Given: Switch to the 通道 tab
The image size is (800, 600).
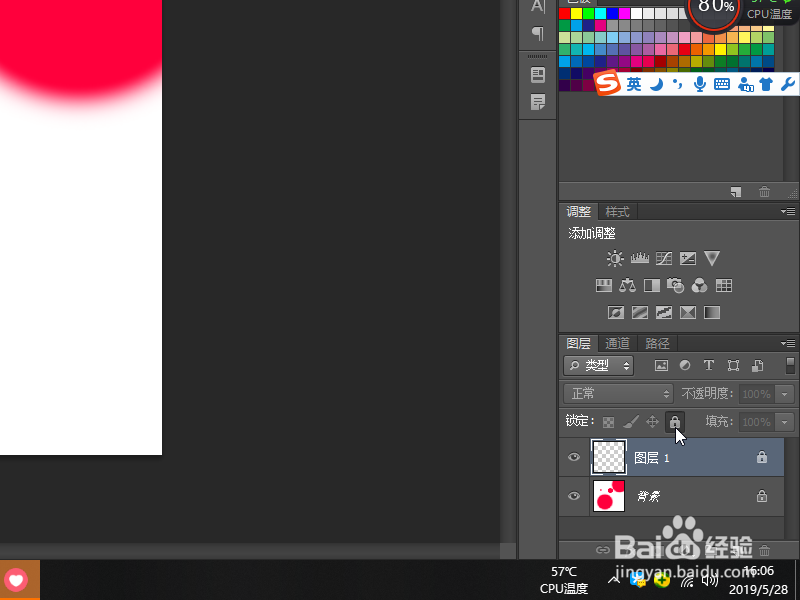Looking at the screenshot, I should tap(617, 343).
